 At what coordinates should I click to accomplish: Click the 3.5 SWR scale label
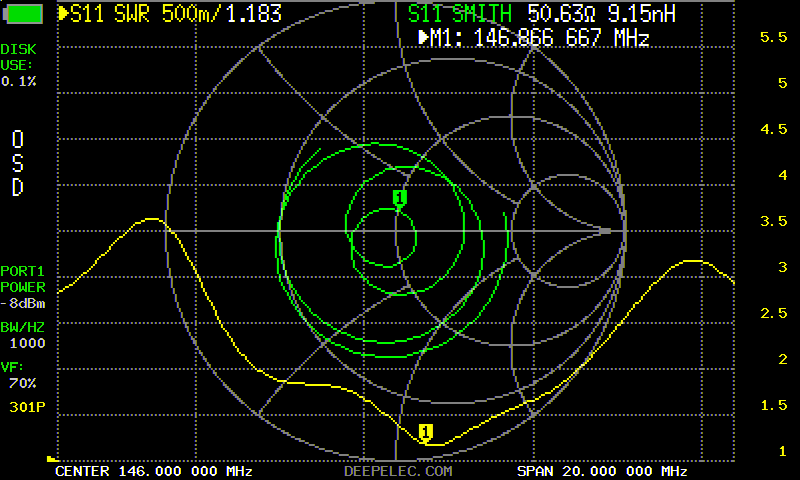pos(773,221)
